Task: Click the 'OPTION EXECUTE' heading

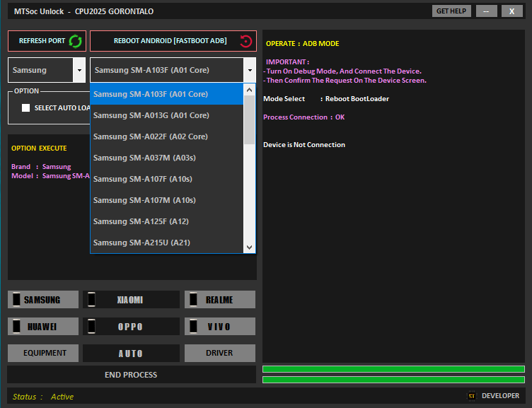Action: [x=39, y=148]
